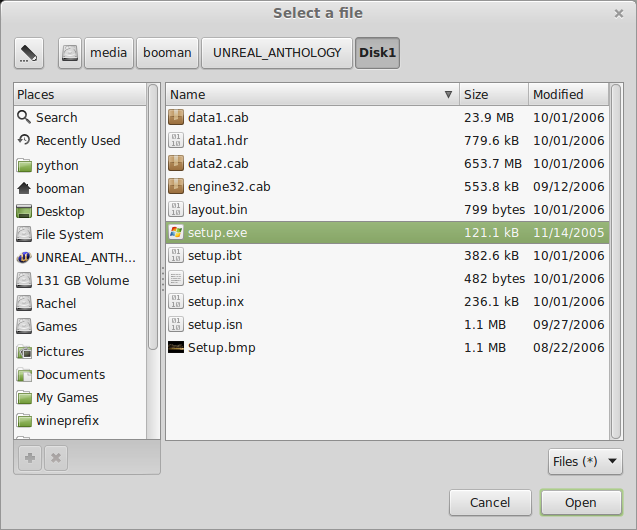The height and width of the screenshot is (530, 637).
Task: Go to booman in path bar
Action: point(167,53)
